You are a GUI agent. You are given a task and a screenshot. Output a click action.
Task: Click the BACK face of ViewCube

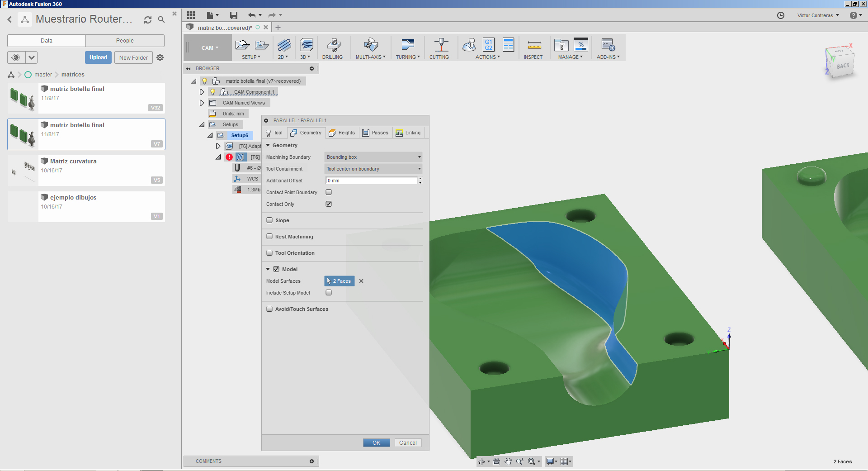pyautogui.click(x=843, y=66)
